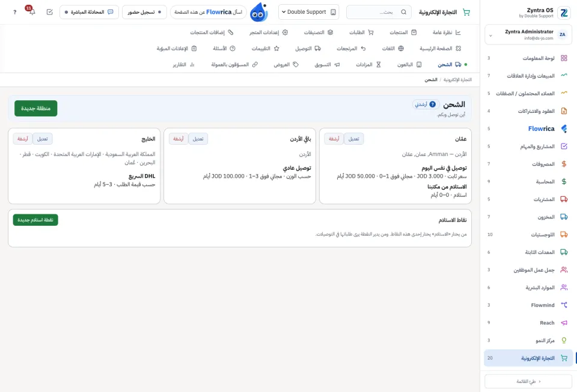Switch to التصنيفات tab
Screen dimensions: 577x392
319,32
